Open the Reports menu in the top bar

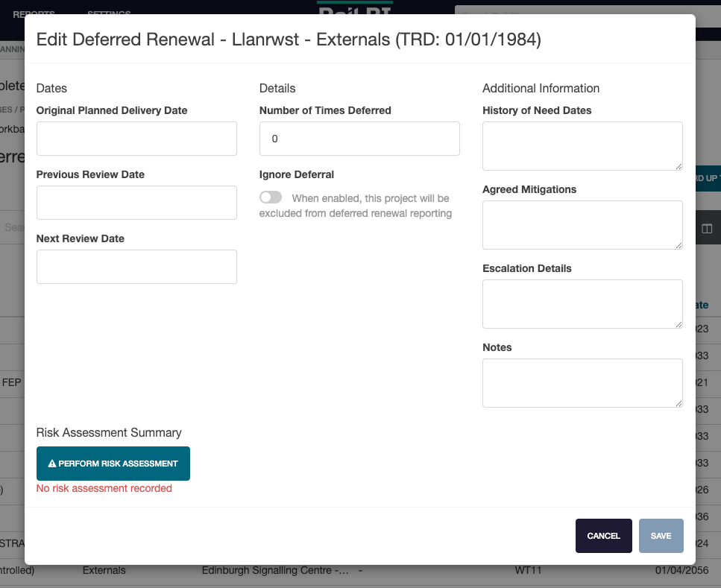[x=34, y=14]
